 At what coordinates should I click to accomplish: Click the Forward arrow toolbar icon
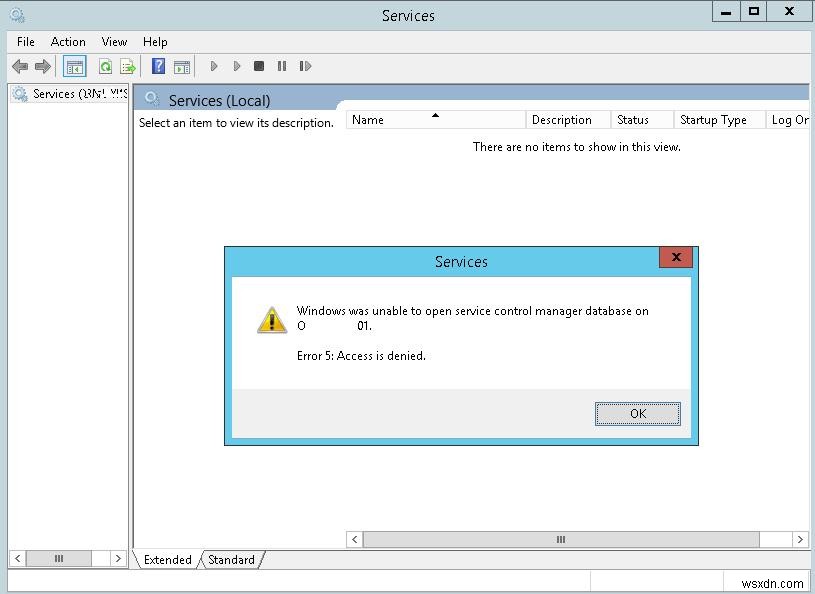pos(43,66)
